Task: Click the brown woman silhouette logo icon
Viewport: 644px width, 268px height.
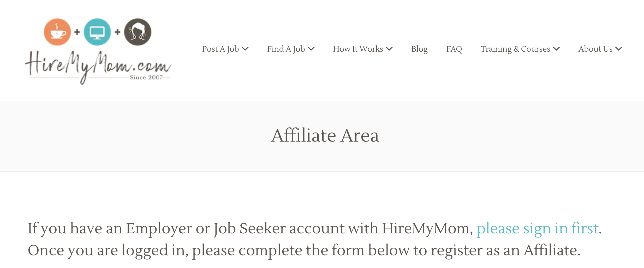Action: pyautogui.click(x=138, y=32)
